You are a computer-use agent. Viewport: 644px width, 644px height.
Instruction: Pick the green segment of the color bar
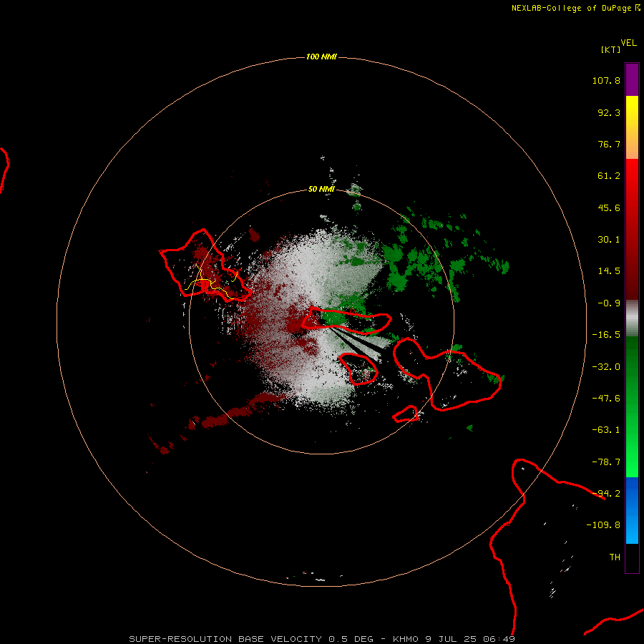[x=632, y=406]
